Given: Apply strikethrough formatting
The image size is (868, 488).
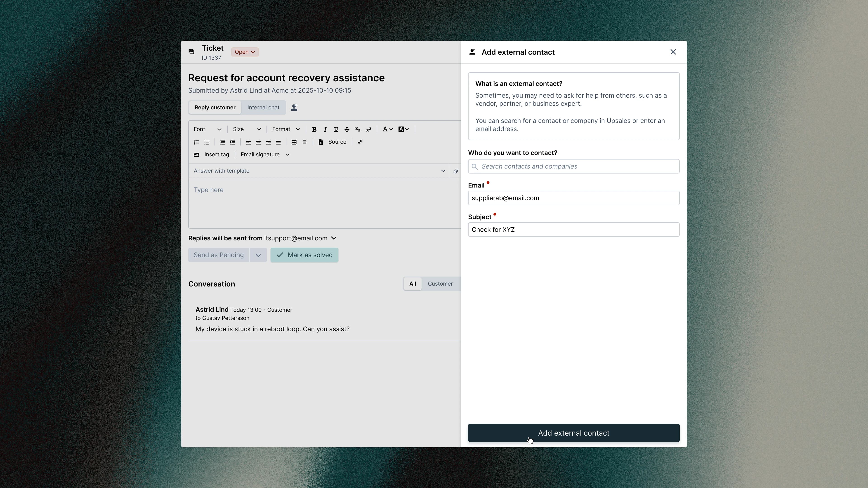Looking at the screenshot, I should (347, 129).
